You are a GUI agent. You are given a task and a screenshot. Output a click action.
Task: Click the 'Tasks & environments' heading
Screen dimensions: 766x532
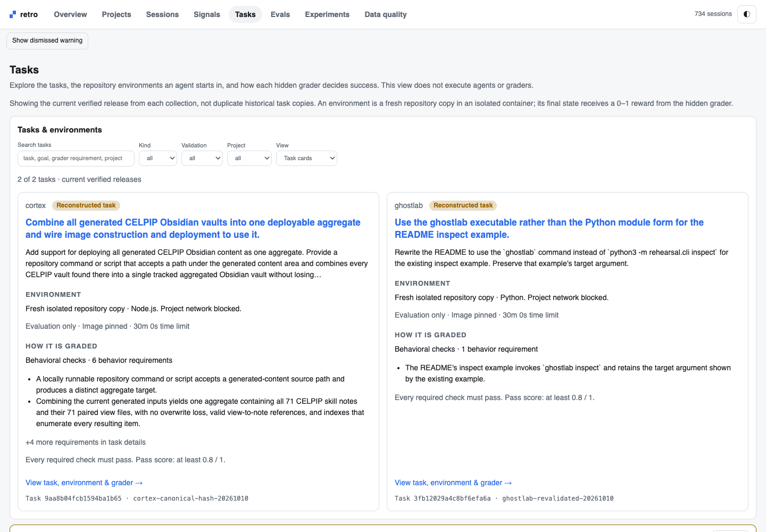coord(60,130)
